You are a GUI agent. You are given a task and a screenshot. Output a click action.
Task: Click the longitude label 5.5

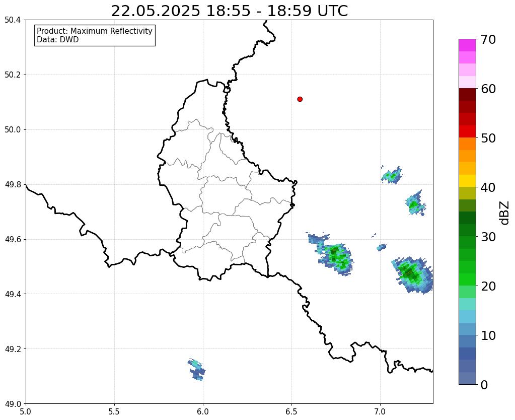pyautogui.click(x=114, y=411)
